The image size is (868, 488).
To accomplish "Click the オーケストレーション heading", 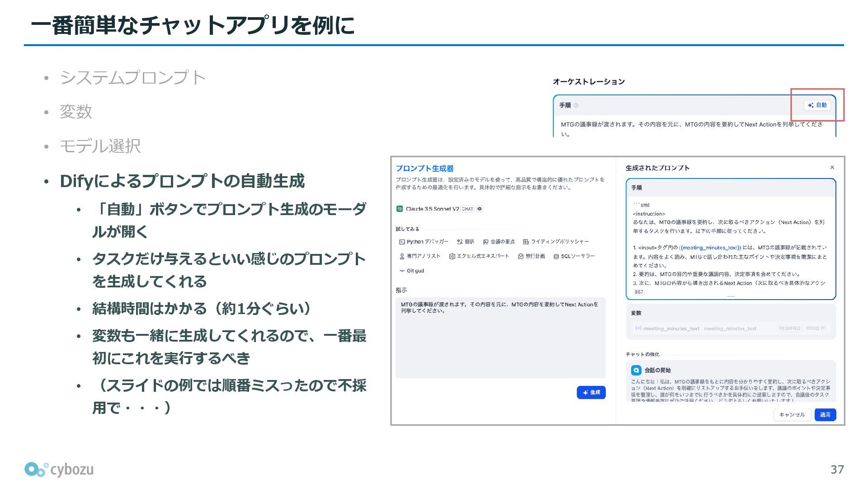I will [x=589, y=81].
